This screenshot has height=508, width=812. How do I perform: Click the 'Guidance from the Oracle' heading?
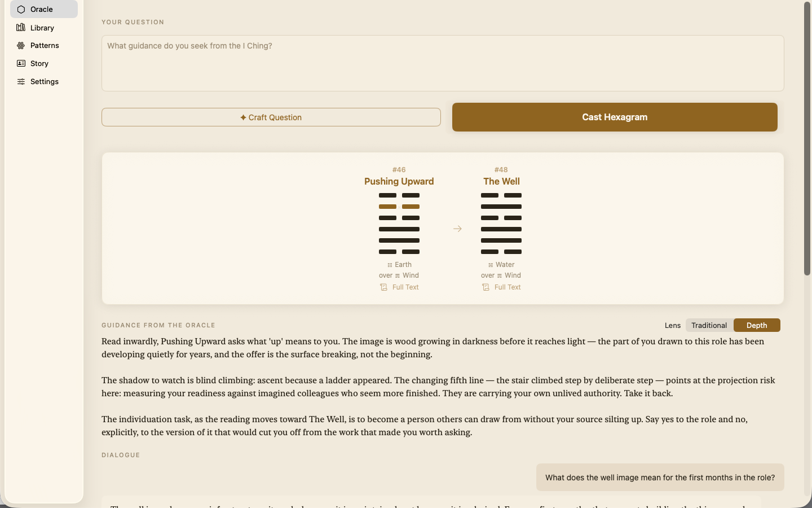pos(158,325)
